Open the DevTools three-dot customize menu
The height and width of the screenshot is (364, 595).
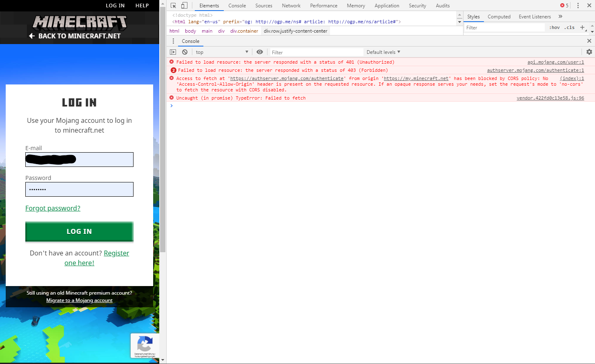pos(578,6)
